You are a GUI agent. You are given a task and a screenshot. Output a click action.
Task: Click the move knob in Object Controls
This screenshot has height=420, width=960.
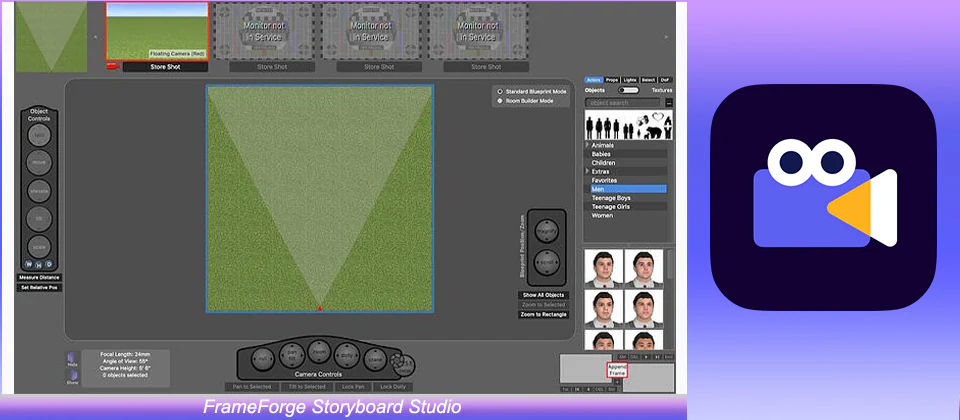[39, 163]
